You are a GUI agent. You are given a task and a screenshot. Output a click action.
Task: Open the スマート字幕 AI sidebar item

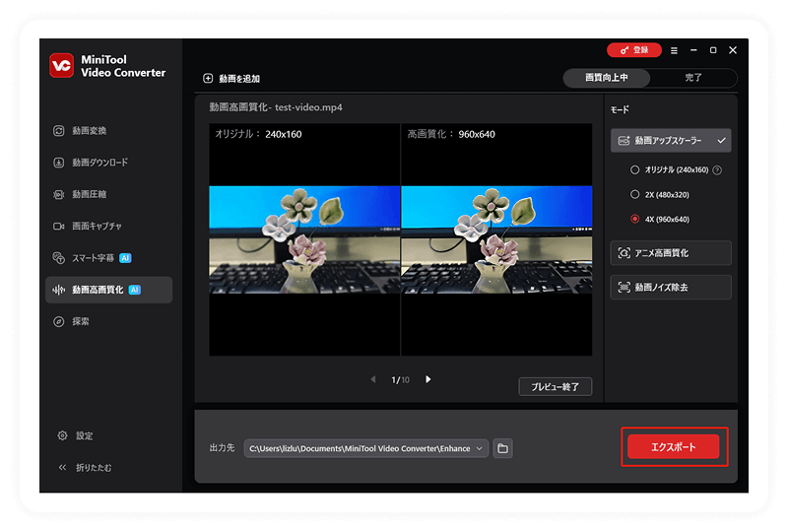coord(92,258)
